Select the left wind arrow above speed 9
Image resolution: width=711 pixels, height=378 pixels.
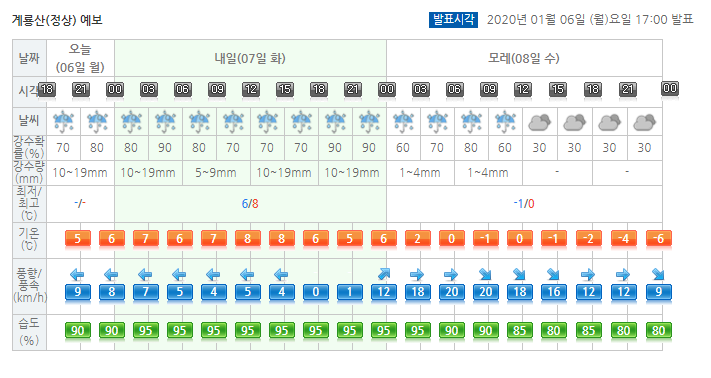click(77, 274)
